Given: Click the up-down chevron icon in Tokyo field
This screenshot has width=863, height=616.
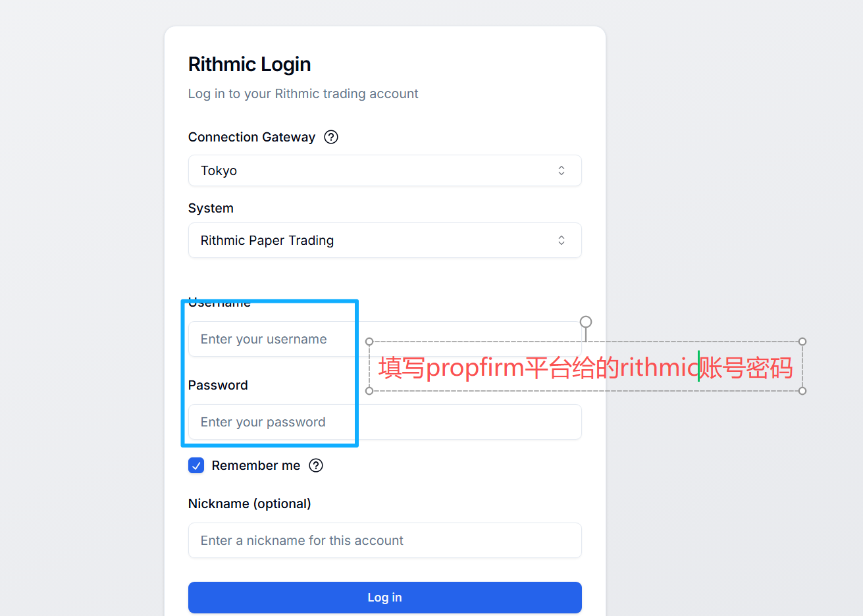Looking at the screenshot, I should [562, 170].
